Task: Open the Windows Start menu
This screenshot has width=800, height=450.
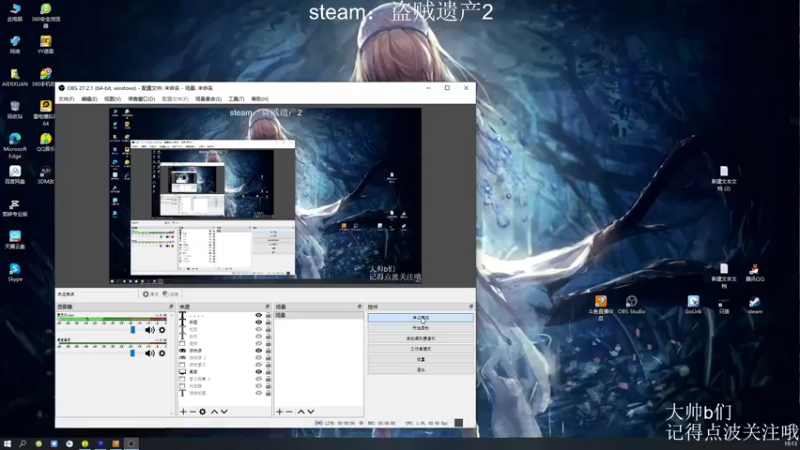Action: (7, 444)
